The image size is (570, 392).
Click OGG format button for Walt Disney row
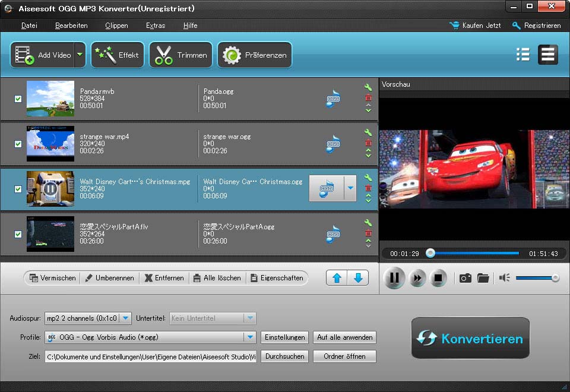[x=327, y=188]
